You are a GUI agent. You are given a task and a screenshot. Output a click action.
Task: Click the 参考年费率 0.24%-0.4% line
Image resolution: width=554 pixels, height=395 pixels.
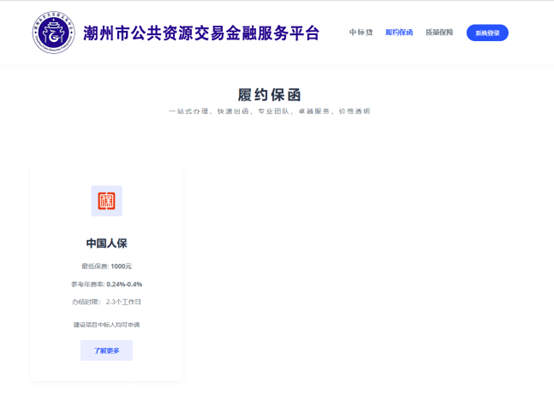click(x=106, y=284)
